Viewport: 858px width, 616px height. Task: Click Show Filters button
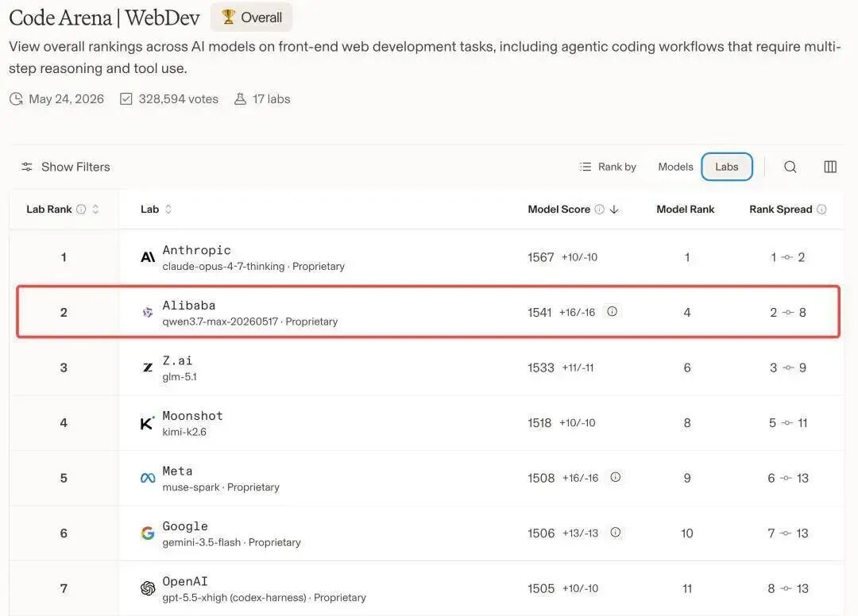(x=66, y=167)
